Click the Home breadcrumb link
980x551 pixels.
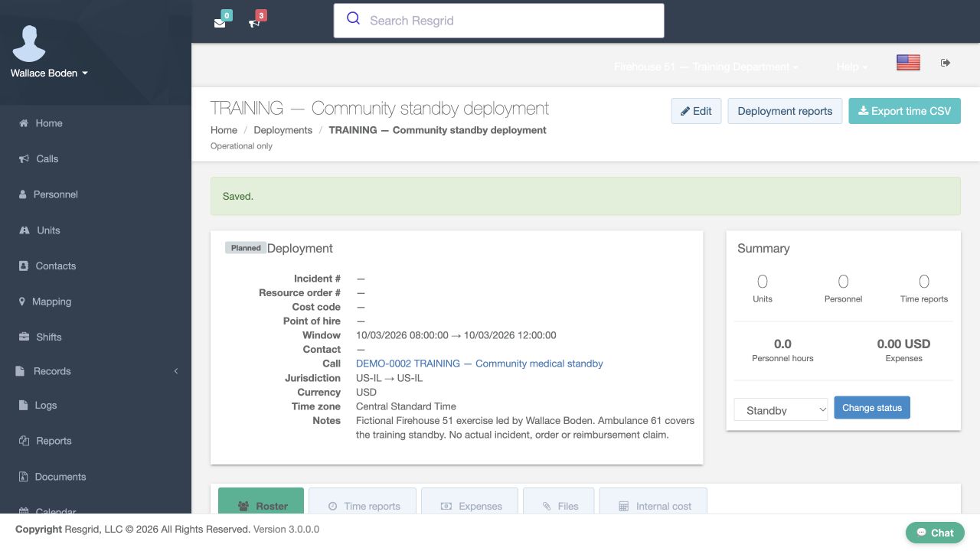[224, 130]
